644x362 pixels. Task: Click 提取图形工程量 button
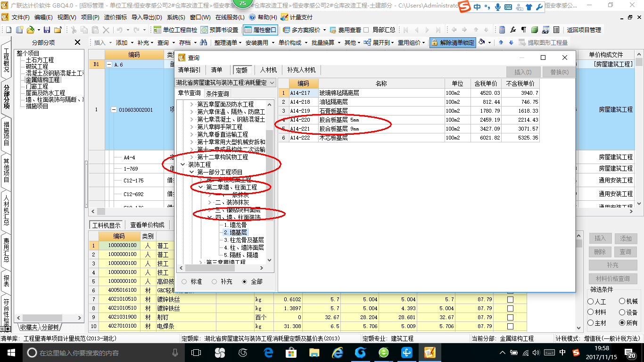pos(543,42)
